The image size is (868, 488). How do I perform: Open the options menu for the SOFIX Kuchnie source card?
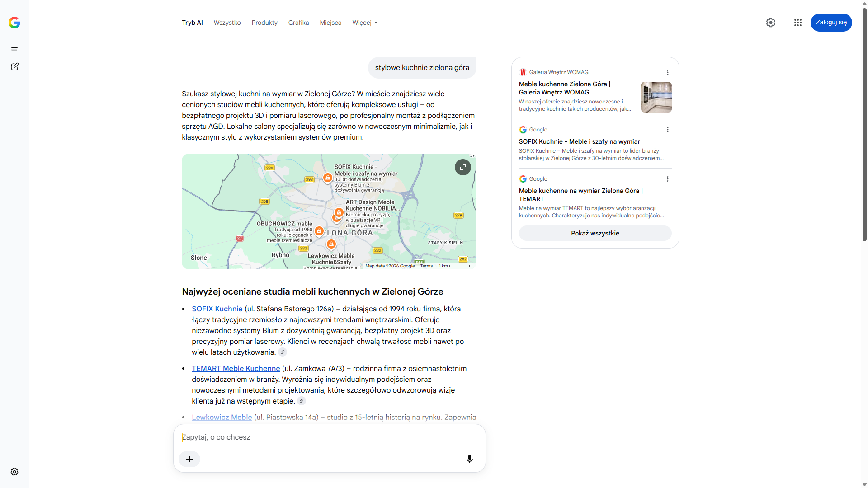[x=668, y=130]
